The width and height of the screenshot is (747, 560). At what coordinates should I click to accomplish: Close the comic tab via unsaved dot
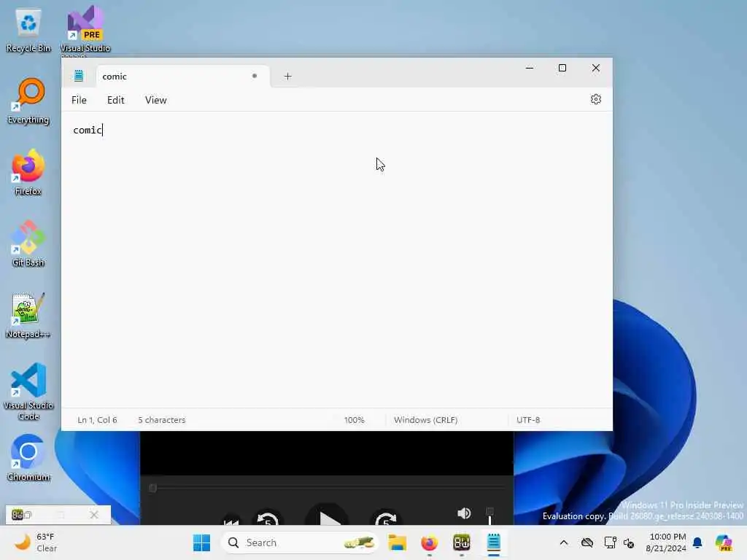[255, 76]
